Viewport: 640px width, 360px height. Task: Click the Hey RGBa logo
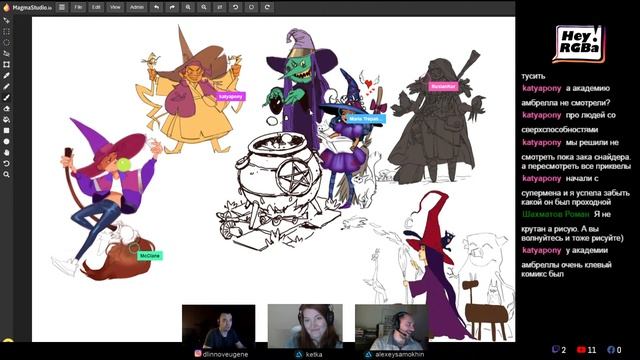(x=579, y=44)
